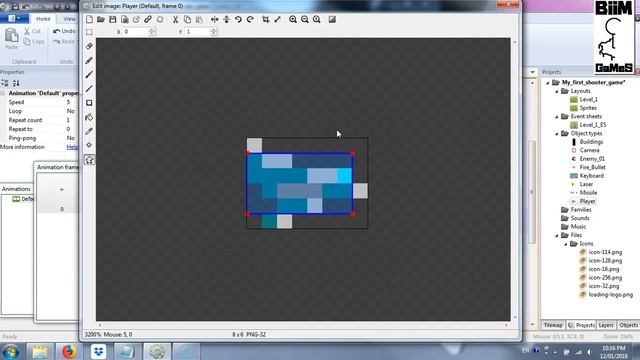
Task: Select the Line tool
Action: point(89,89)
